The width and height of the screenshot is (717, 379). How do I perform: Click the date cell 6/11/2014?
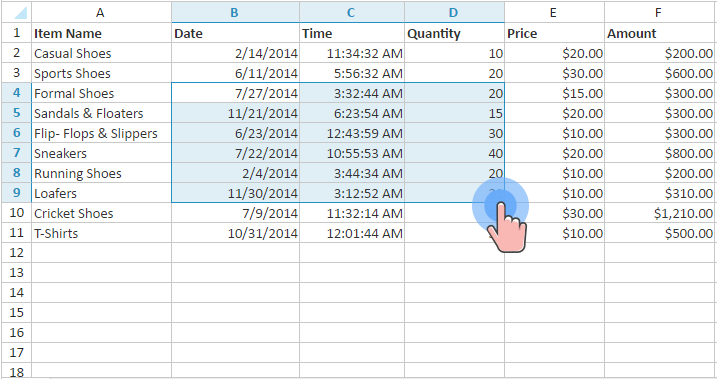[235, 73]
